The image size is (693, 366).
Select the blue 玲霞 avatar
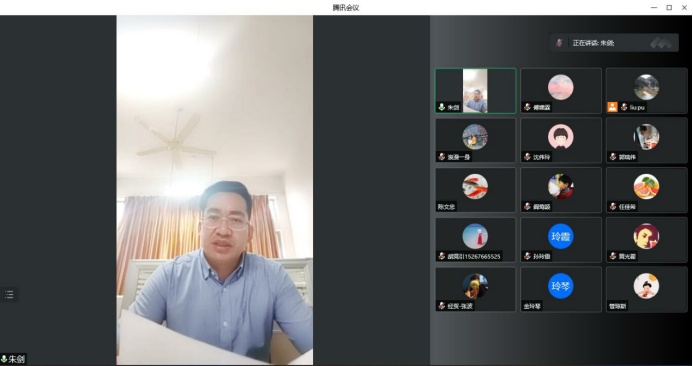pos(561,236)
